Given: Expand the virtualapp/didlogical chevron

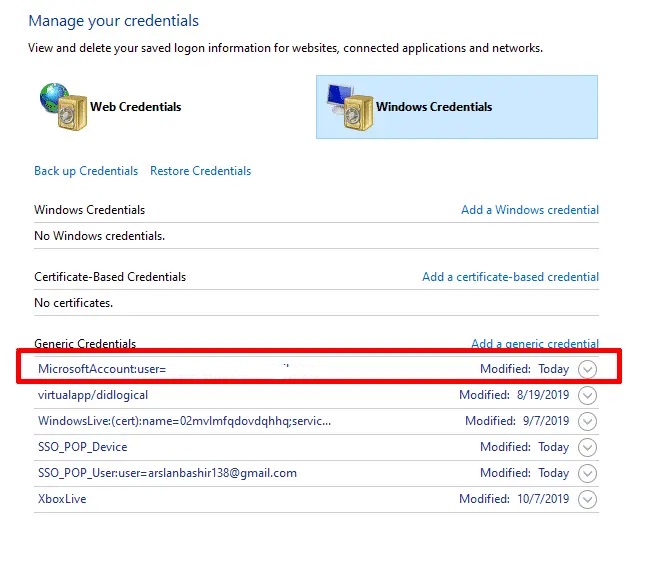Looking at the screenshot, I should [x=588, y=395].
